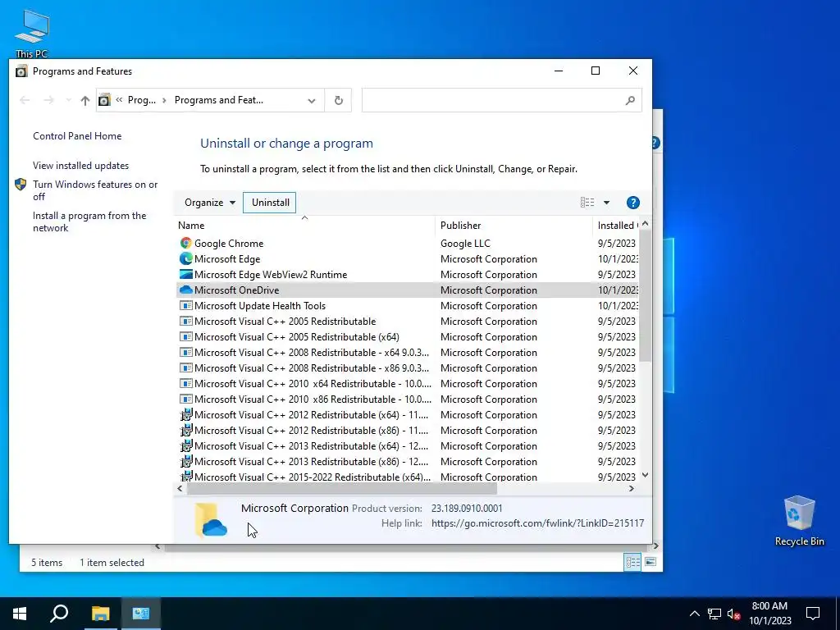The image size is (840, 630).
Task: Switch to large icons view in background window
Action: [x=651, y=562]
